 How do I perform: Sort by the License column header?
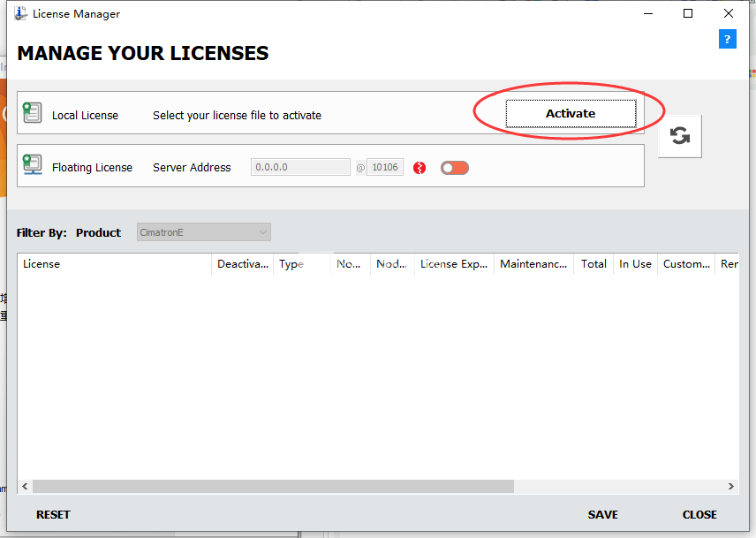coord(115,264)
